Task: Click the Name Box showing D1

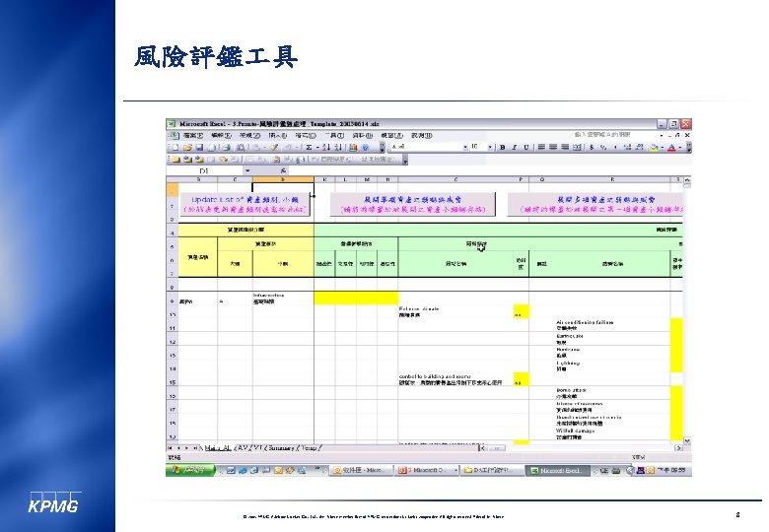Action: (x=205, y=170)
